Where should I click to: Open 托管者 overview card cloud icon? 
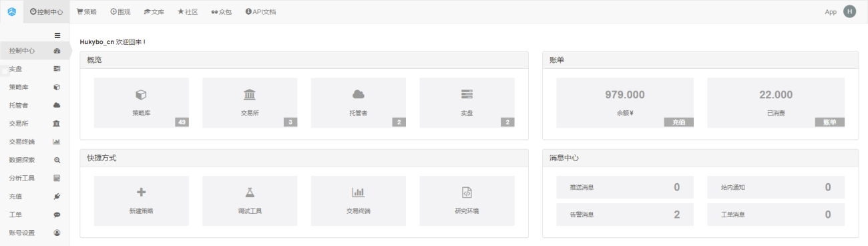pyautogui.click(x=359, y=95)
